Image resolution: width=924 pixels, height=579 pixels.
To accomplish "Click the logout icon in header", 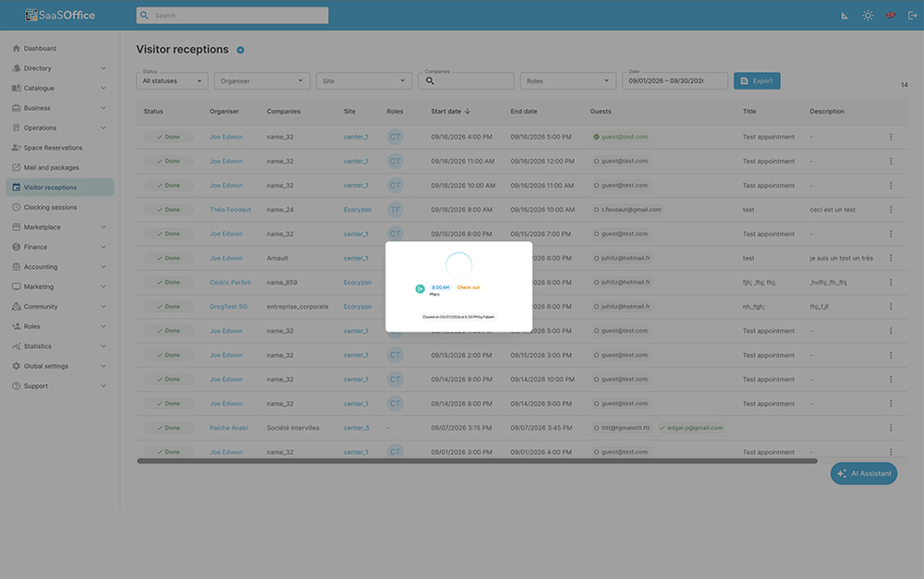I will tap(912, 16).
